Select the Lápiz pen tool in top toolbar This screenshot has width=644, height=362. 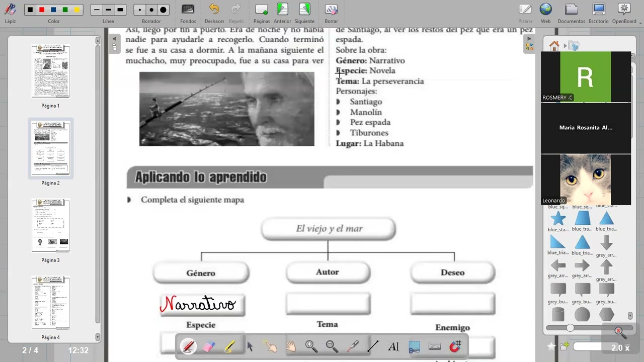click(10, 13)
